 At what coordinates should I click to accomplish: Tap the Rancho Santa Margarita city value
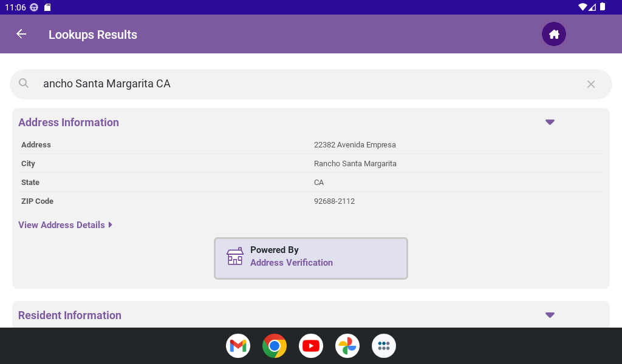355,164
